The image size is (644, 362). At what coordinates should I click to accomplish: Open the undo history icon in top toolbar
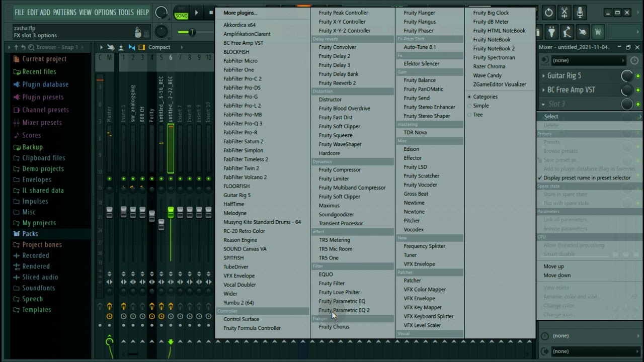click(x=549, y=13)
